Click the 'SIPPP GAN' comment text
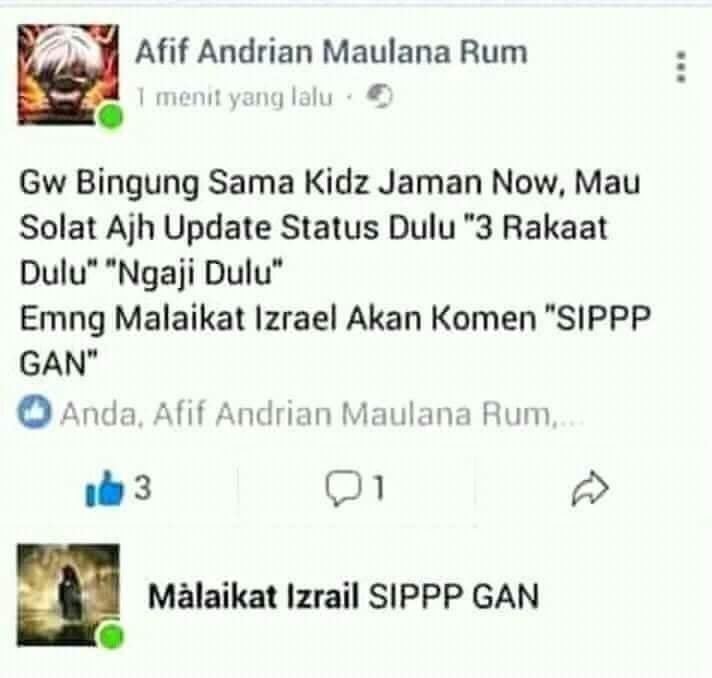The image size is (712, 678). [453, 596]
